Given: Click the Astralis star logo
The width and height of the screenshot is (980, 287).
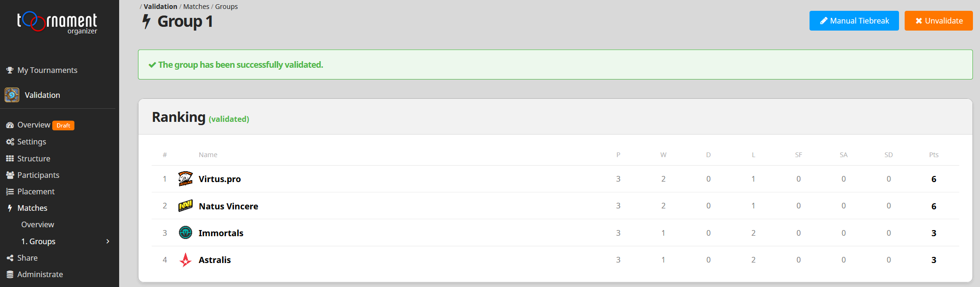Looking at the screenshot, I should pyautogui.click(x=186, y=260).
